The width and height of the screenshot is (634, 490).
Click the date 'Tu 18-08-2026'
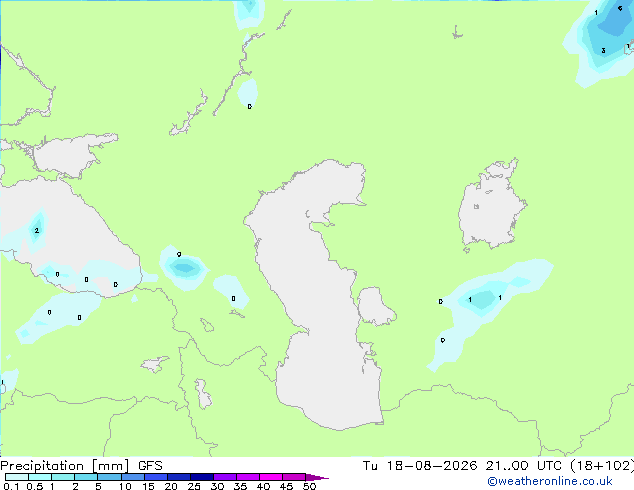pyautogui.click(x=420, y=466)
